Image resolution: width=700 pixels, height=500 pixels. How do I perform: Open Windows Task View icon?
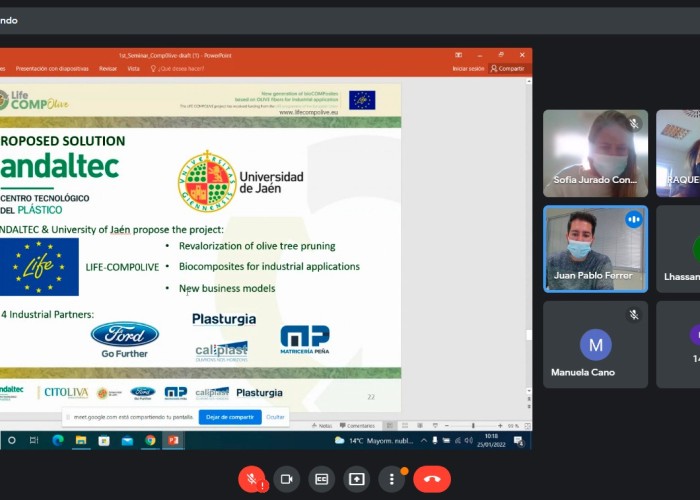[x=34, y=441]
